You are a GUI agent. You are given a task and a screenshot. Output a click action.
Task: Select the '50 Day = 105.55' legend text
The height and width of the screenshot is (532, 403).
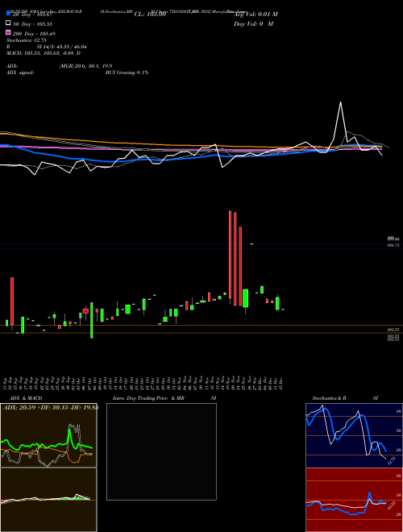(x=32, y=24)
